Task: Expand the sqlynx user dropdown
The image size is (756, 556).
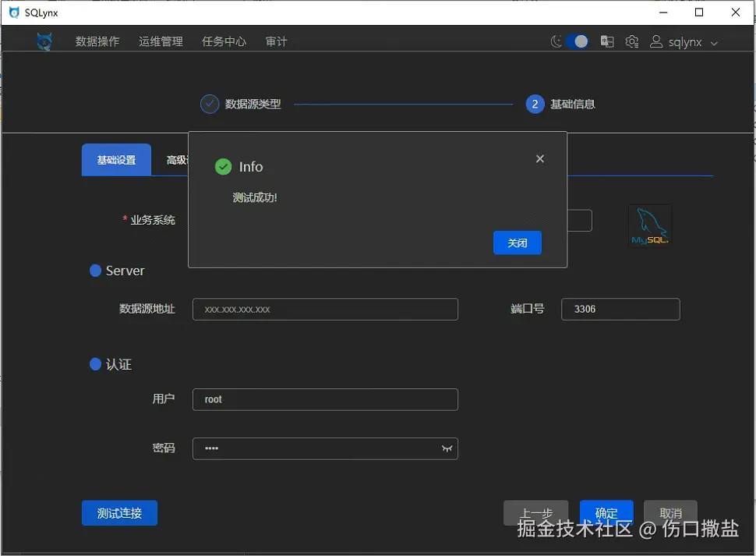Action: point(714,43)
